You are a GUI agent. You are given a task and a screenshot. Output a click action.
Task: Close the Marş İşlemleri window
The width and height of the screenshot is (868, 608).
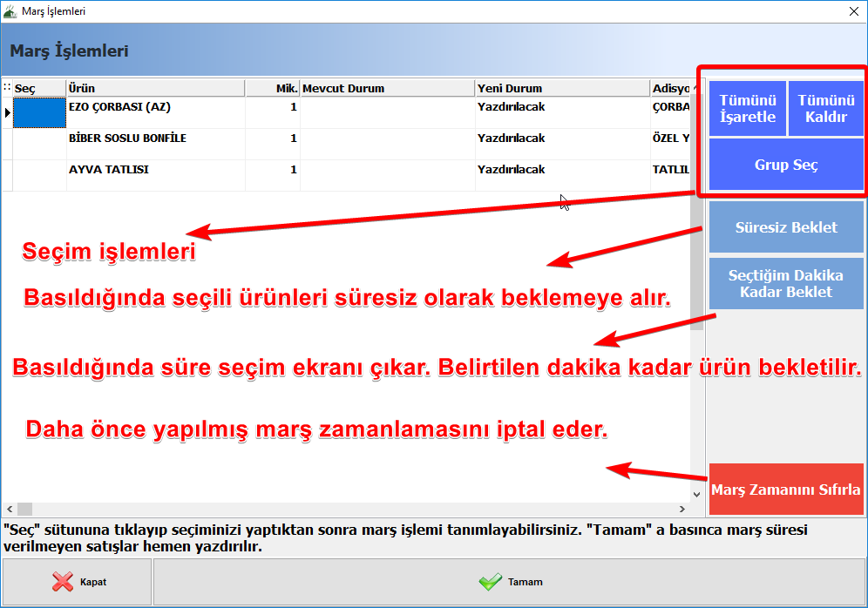(853, 11)
